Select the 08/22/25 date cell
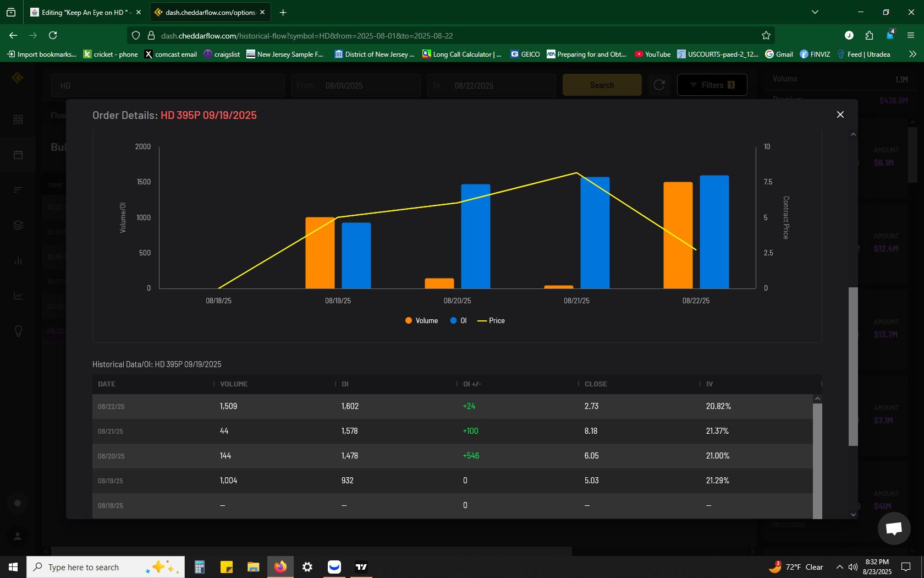Screen dimensions: 924x578 (111, 406)
